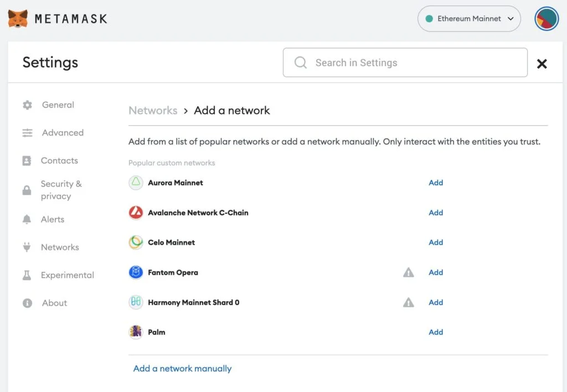Screen dimensions: 567x392
Task: Click the warning icon next to Fantom Opera
Action: click(408, 272)
